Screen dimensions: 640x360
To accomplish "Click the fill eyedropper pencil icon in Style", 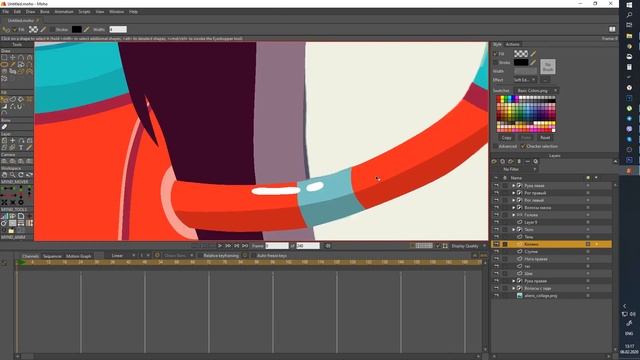I will [533, 53].
